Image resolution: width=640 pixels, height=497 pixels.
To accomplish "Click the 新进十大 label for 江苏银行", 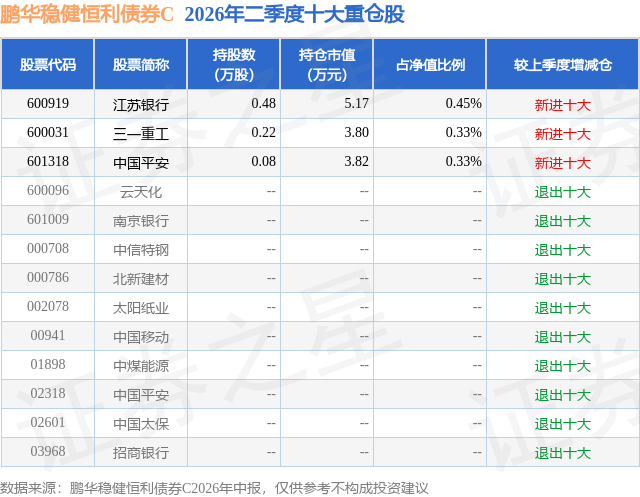I will 563,104.
